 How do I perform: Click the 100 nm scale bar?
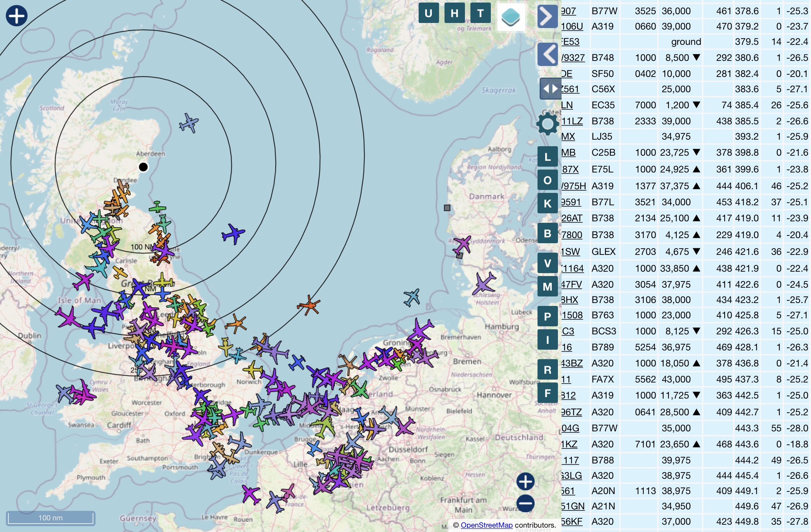[51, 518]
